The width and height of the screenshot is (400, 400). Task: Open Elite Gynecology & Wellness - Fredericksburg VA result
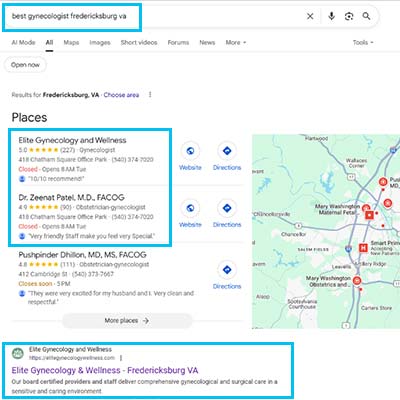(105, 370)
